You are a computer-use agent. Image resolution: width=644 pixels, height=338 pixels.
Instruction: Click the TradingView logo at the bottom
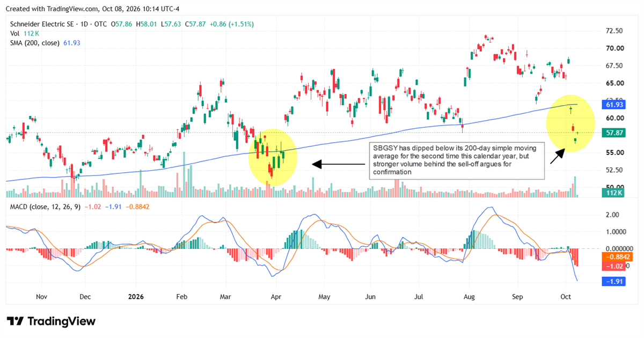point(51,321)
